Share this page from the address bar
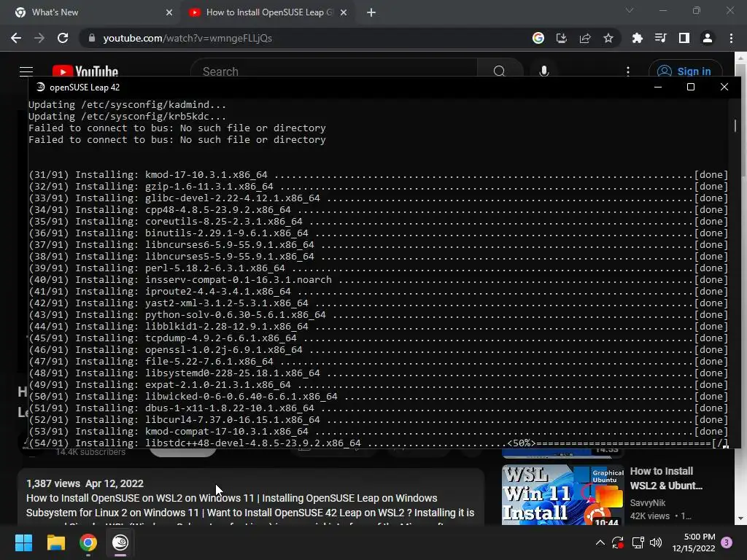Screen dimensions: 747x560 point(585,38)
